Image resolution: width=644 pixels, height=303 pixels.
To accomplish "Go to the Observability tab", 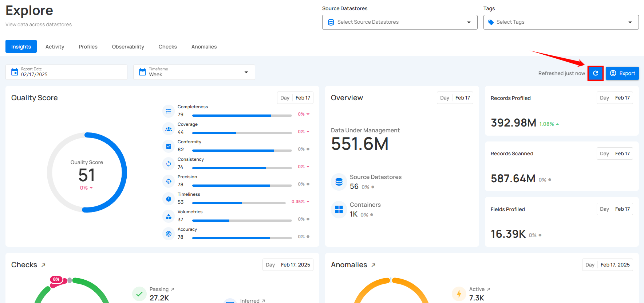I will point(128,46).
